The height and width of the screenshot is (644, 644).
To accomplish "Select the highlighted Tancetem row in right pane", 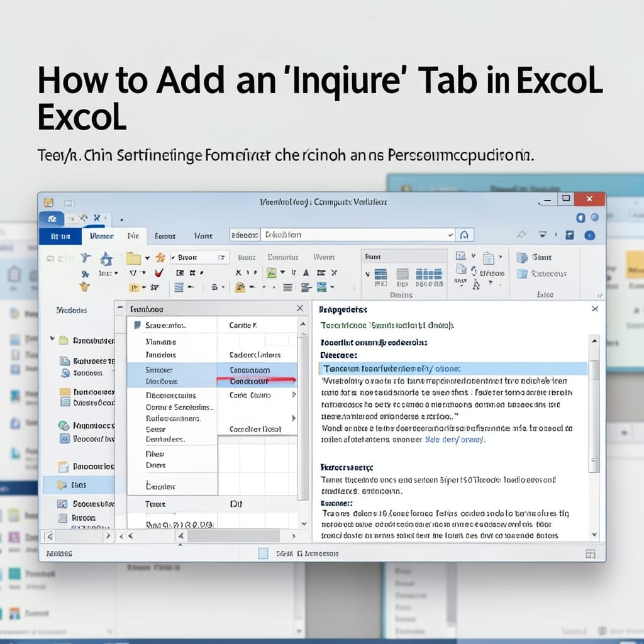I will click(453, 369).
